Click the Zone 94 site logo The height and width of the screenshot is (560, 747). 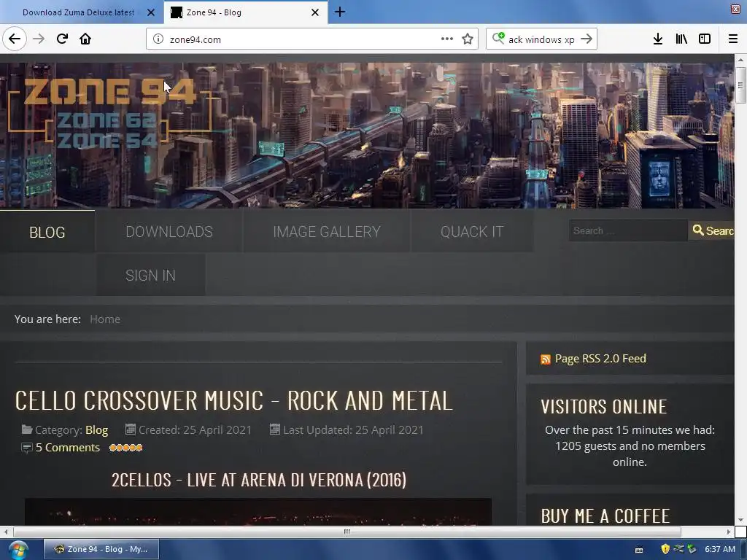pyautogui.click(x=110, y=112)
